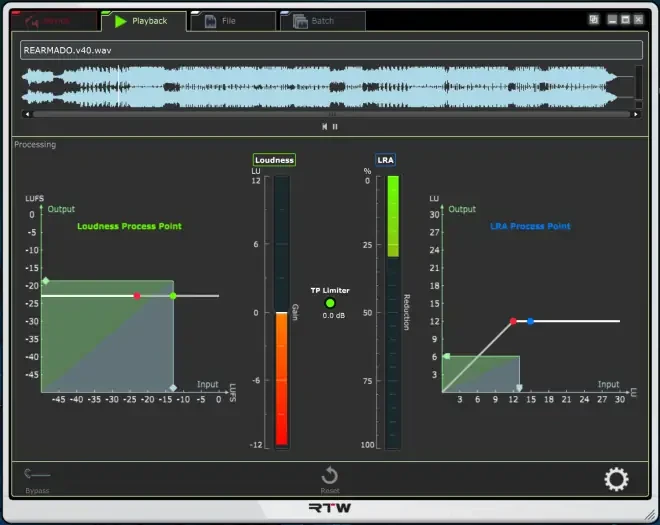Click the bottom diamond handle on the loudness input axis
660x525 pixels.
tap(173, 388)
